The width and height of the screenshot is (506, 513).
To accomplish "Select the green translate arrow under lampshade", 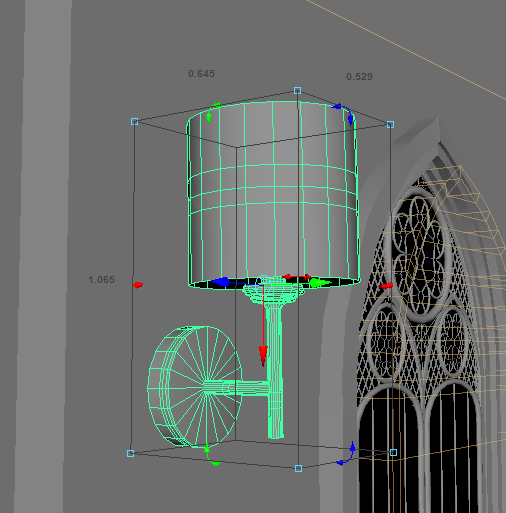I will click(319, 283).
